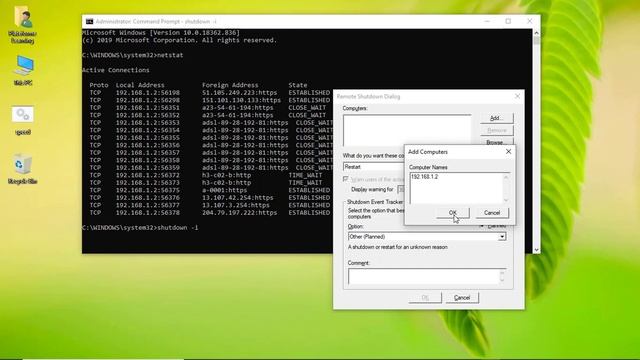Click the 'Active Connections' heading text
The height and width of the screenshot is (360, 640).
(116, 70)
